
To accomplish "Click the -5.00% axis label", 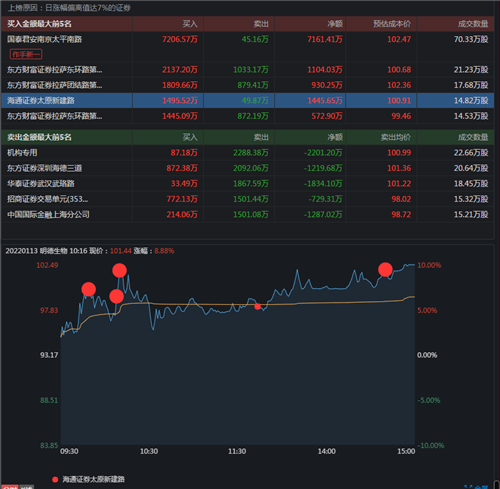I will tap(429, 400).
